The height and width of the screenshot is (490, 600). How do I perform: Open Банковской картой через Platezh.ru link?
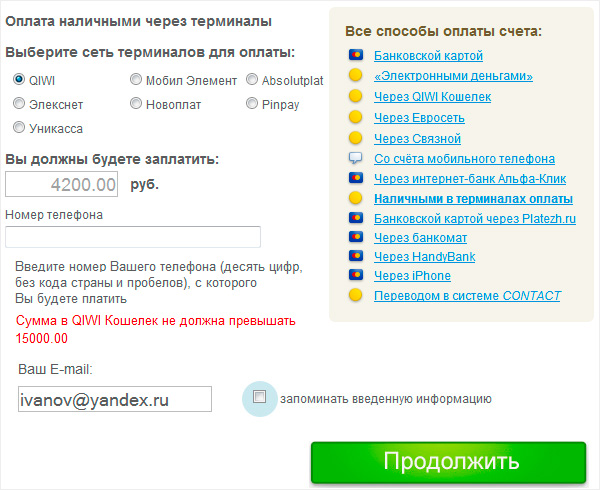pyautogui.click(x=475, y=219)
